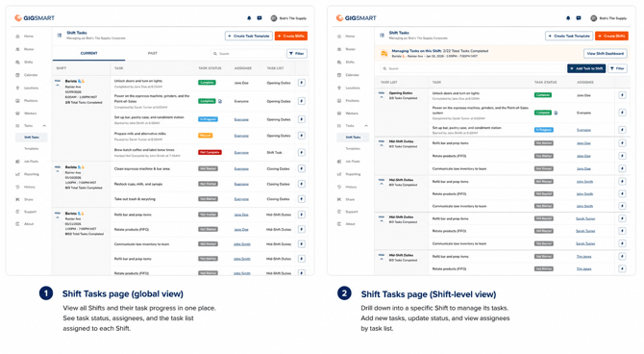Click Add Task to Shift

[586, 68]
